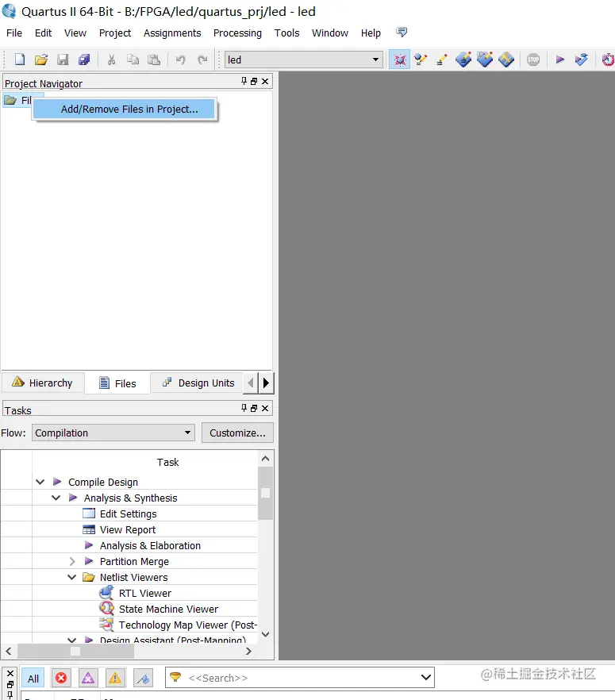Click the blue chip icon with yellow grid
Image resolution: width=615 pixels, height=700 pixels.
coord(506,60)
